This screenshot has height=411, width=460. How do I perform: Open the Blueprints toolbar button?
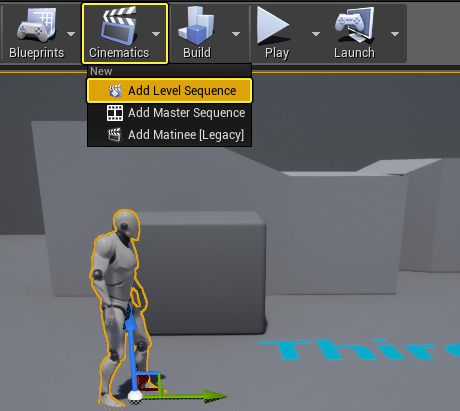[36, 33]
